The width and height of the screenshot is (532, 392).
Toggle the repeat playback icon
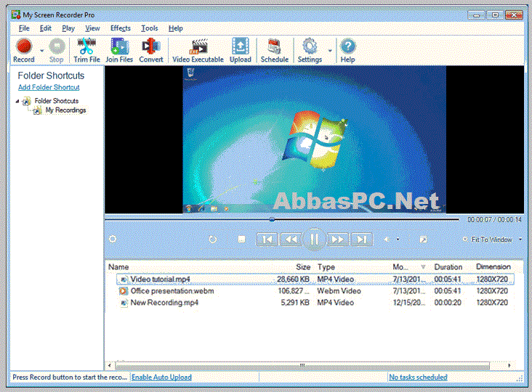[213, 240]
